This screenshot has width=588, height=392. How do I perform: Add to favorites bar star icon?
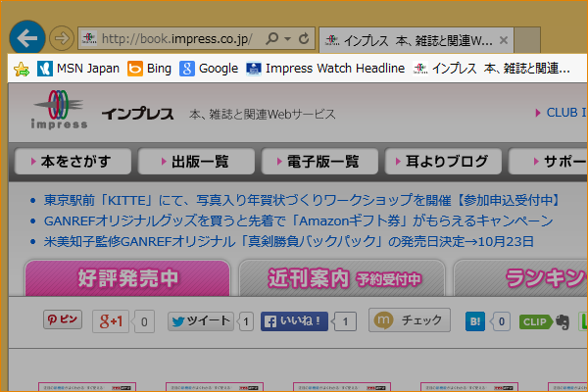pyautogui.click(x=22, y=69)
